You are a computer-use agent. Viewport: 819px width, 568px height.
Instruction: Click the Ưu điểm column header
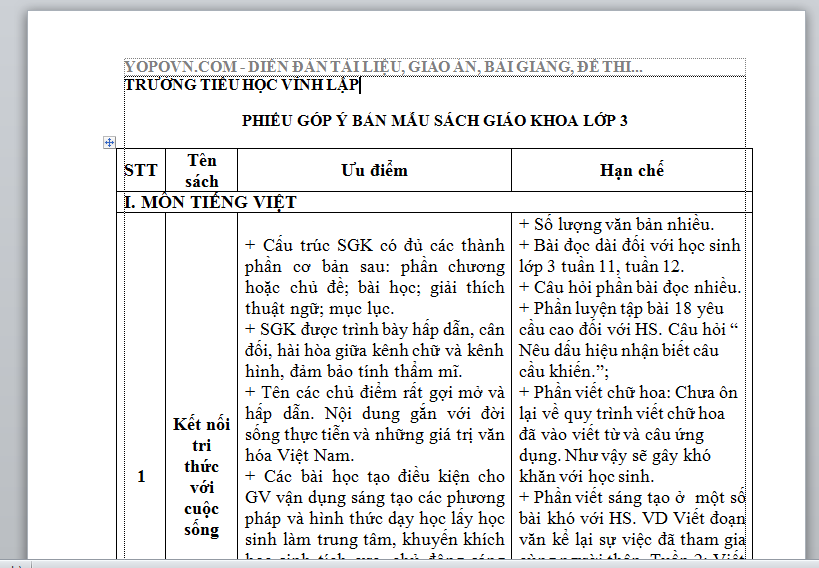coord(374,170)
